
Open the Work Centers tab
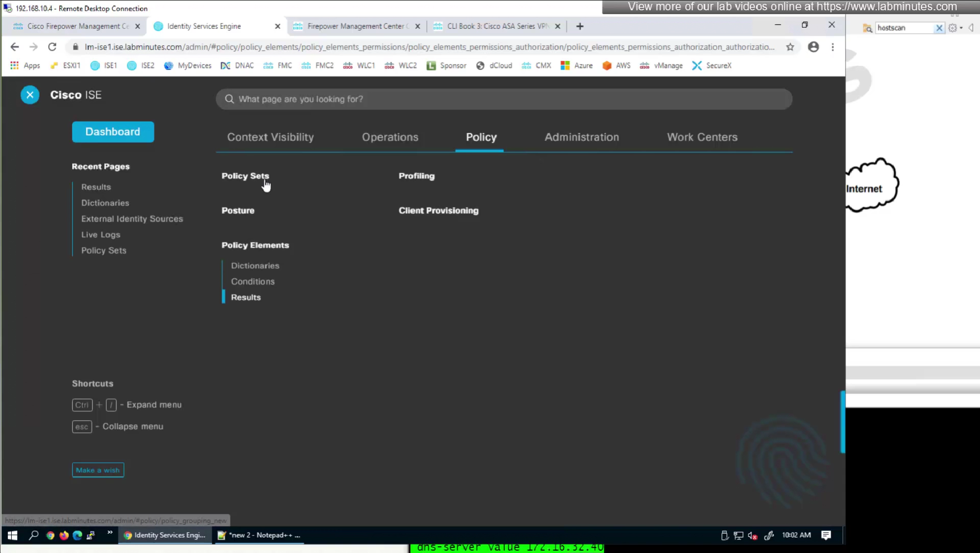(702, 137)
